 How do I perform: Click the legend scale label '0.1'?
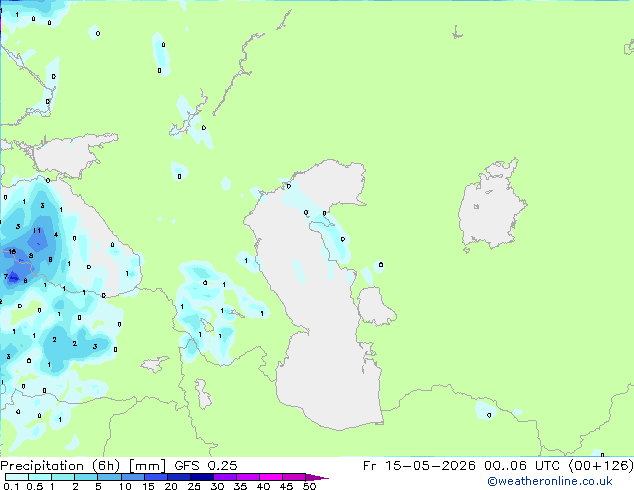click(x=11, y=486)
